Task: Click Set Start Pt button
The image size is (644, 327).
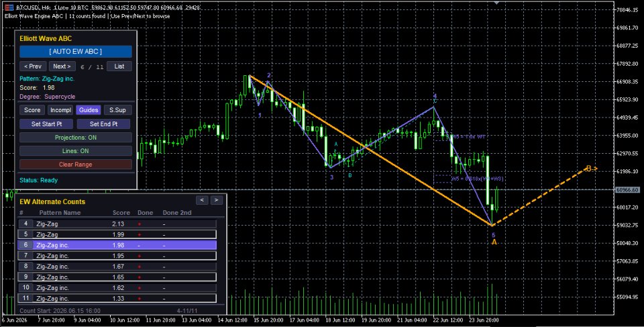Action: (x=46, y=124)
